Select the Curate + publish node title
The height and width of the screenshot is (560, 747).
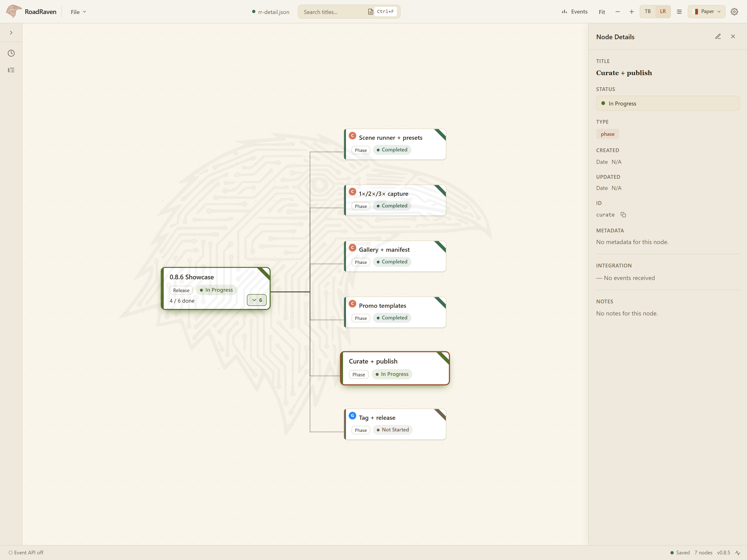click(373, 361)
